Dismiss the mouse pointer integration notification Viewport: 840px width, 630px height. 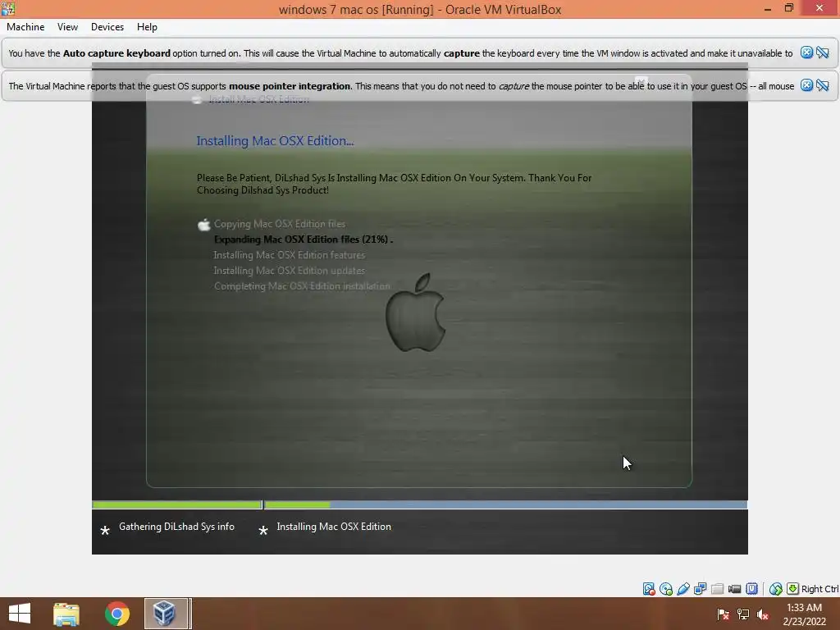tap(806, 85)
